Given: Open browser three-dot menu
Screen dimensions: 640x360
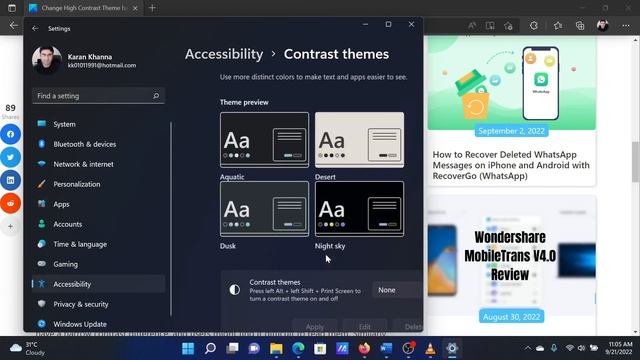Looking at the screenshot, I should pyautogui.click(x=626, y=26).
